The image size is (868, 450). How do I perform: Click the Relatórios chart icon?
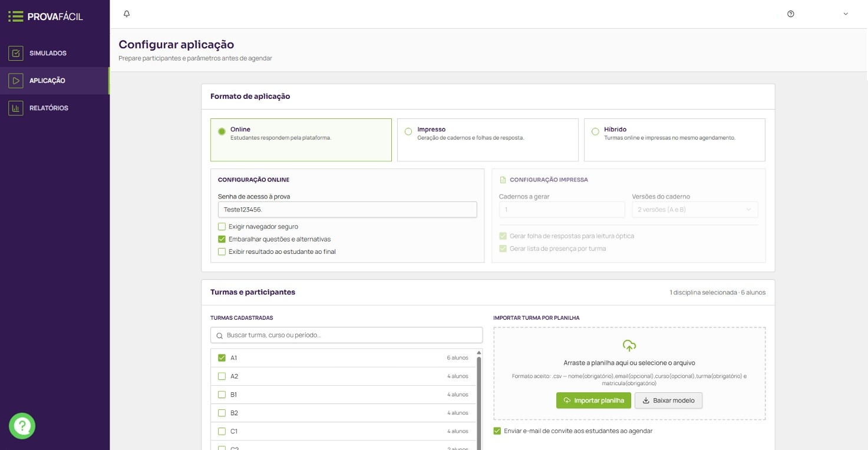click(x=16, y=108)
